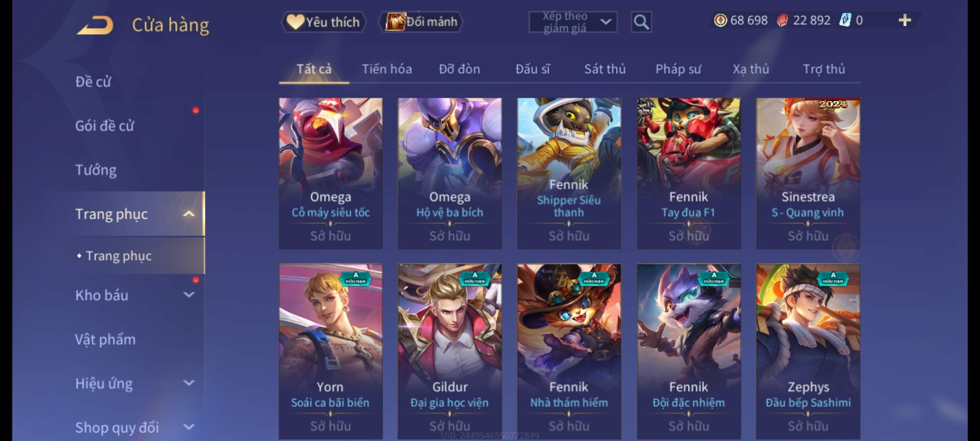Image resolution: width=980 pixels, height=441 pixels.
Task: Tap the chest icon in Đổi mảnh
Action: [394, 21]
